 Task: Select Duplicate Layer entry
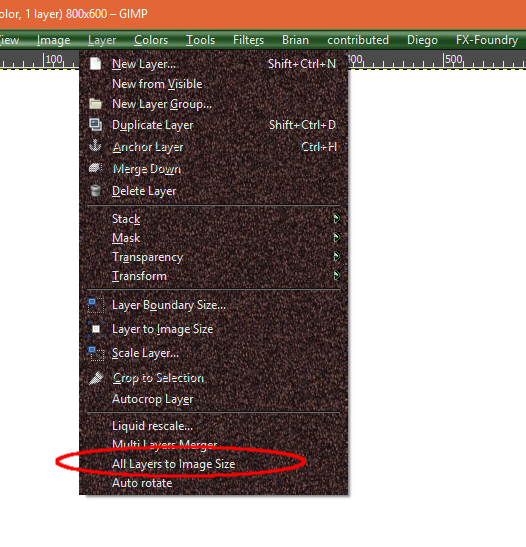click(x=213, y=125)
